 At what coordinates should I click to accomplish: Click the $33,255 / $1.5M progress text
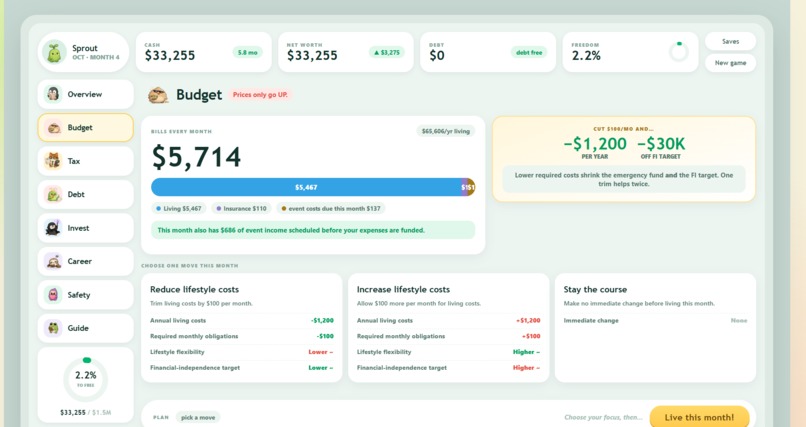tap(86, 413)
